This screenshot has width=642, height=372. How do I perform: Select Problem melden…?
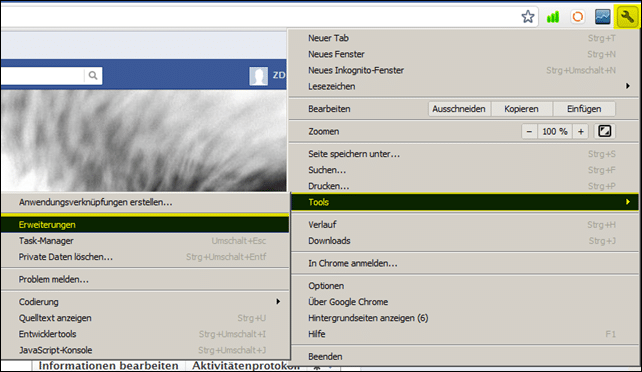[145, 279]
